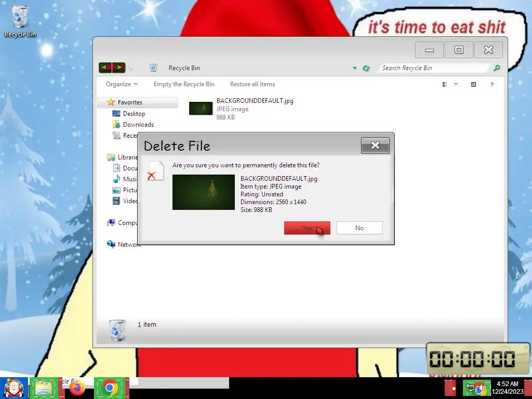Viewport: 532px width, 399px height.
Task: Click the Christmas tree preview thumbnail in dialog
Action: pyautogui.click(x=204, y=192)
